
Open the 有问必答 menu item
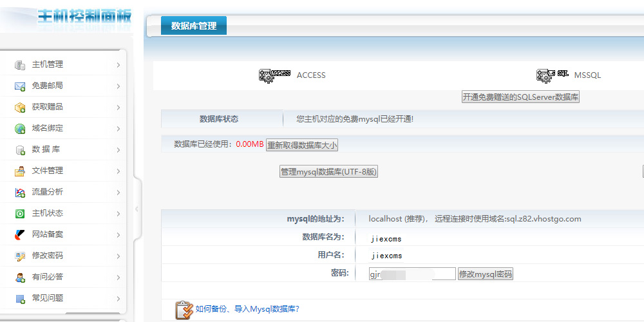(x=48, y=277)
